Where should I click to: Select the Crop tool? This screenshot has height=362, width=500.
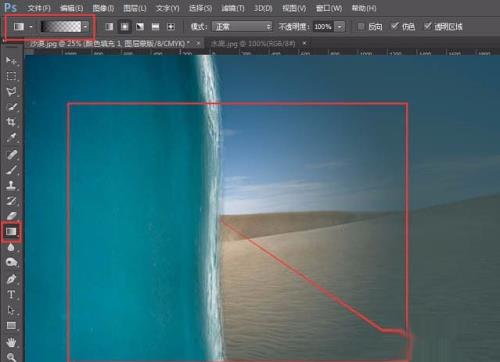click(x=11, y=122)
